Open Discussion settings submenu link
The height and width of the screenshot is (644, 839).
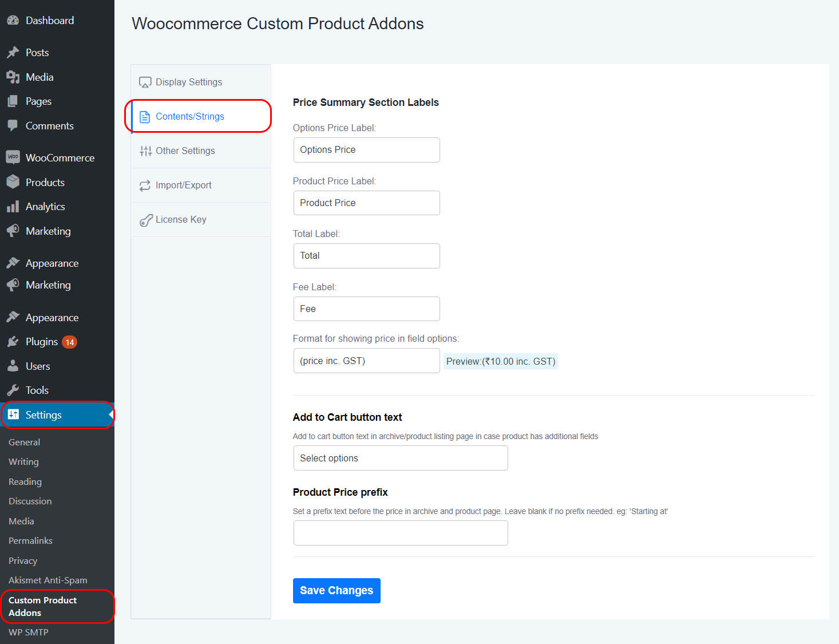click(x=30, y=501)
